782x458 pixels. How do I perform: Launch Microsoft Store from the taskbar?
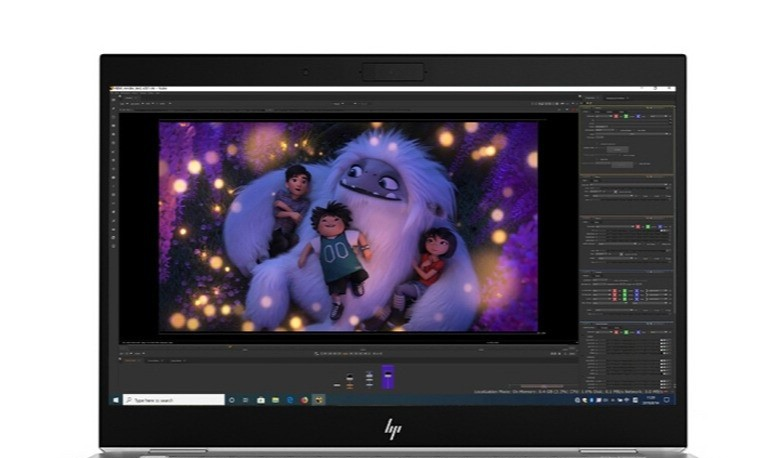pyautogui.click(x=261, y=400)
